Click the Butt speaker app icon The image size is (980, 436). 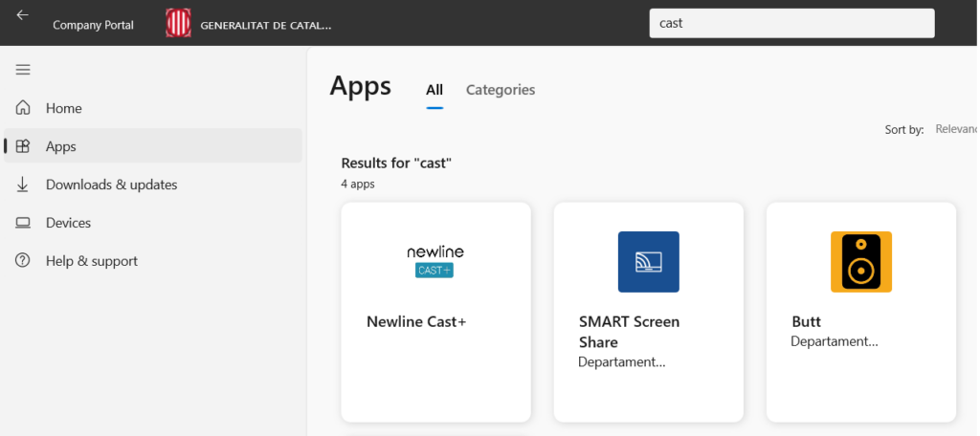tap(860, 261)
